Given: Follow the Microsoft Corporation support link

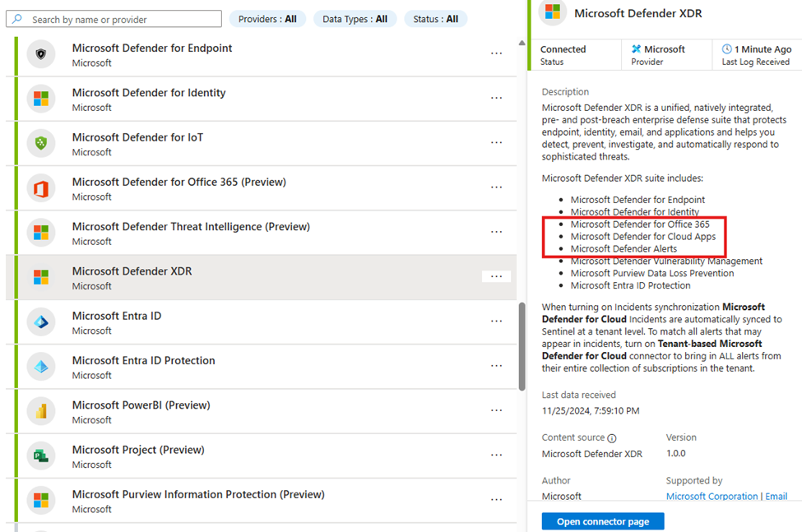Looking at the screenshot, I should (712, 496).
